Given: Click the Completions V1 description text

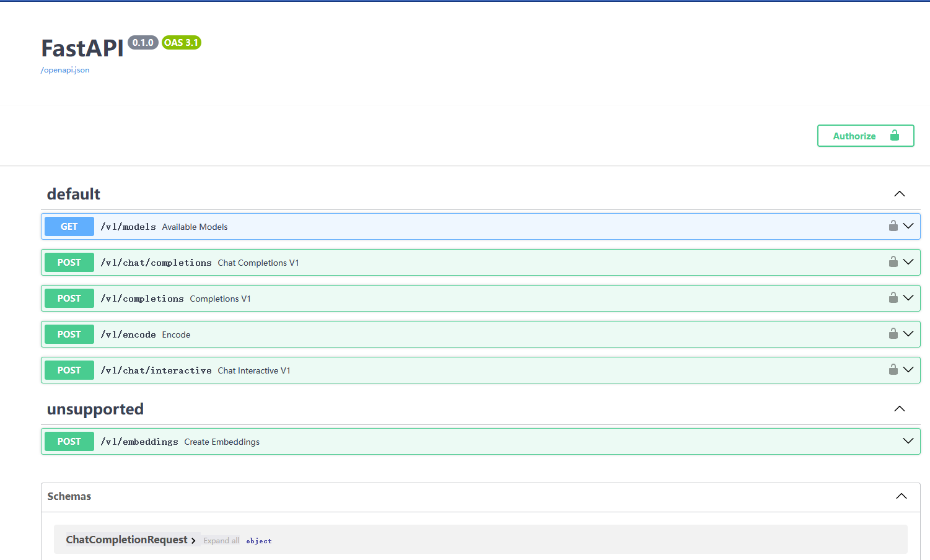Looking at the screenshot, I should coord(221,299).
